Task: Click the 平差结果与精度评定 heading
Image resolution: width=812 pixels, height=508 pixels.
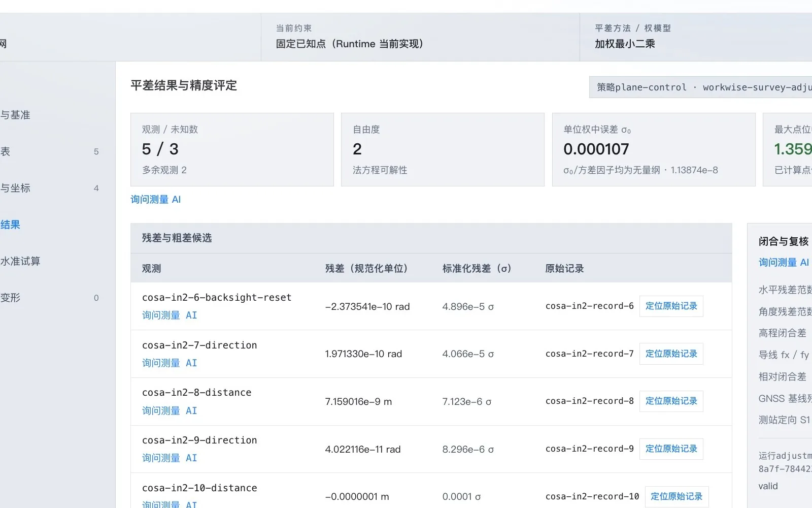Action: (x=184, y=85)
